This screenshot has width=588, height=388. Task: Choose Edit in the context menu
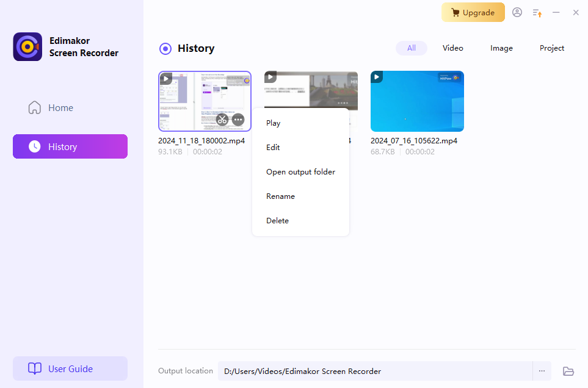click(273, 148)
